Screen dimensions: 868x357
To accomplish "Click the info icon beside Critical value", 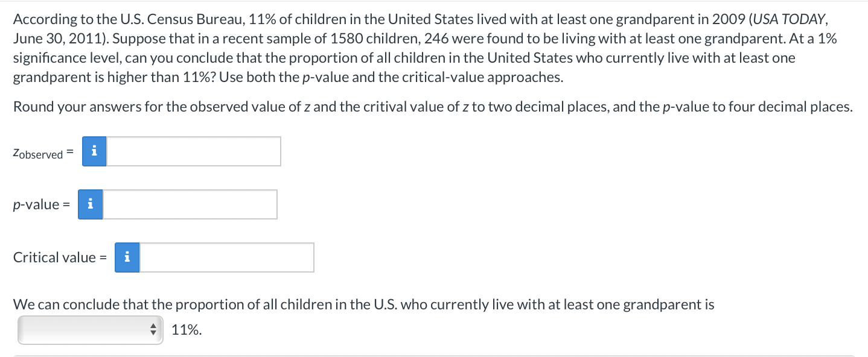I will 127,257.
